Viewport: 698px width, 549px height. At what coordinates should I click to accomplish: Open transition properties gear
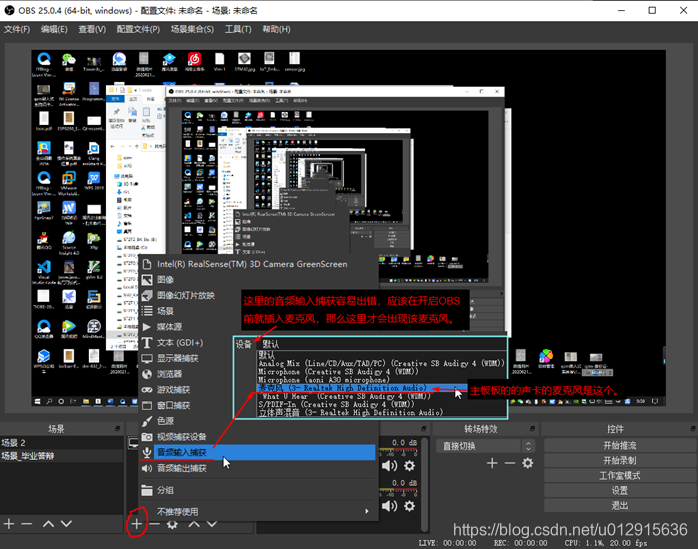pyautogui.click(x=528, y=463)
